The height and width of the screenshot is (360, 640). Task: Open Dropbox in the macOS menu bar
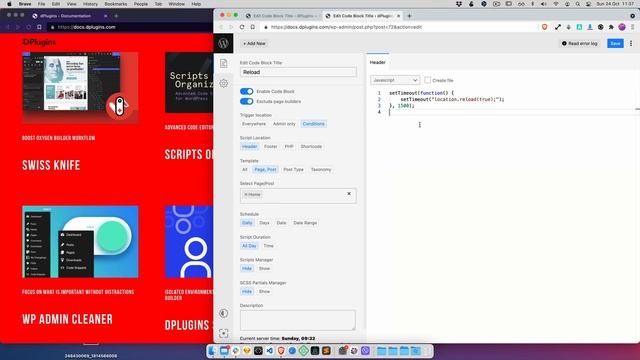tap(459, 4)
